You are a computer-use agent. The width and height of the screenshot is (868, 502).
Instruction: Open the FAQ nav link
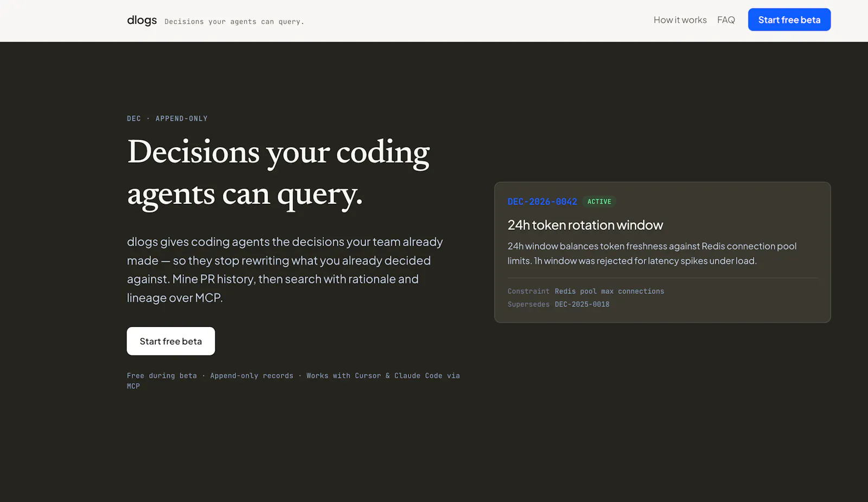(x=726, y=20)
